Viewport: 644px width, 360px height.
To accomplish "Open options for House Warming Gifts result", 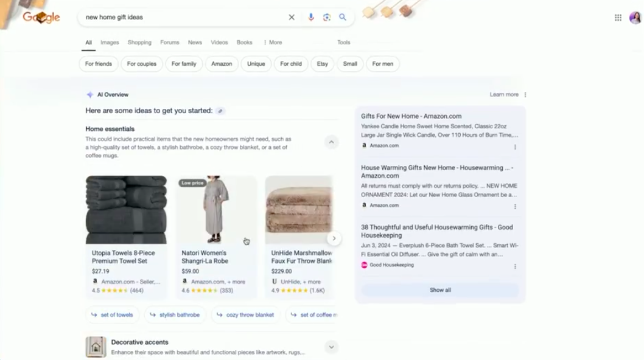I will point(515,207).
